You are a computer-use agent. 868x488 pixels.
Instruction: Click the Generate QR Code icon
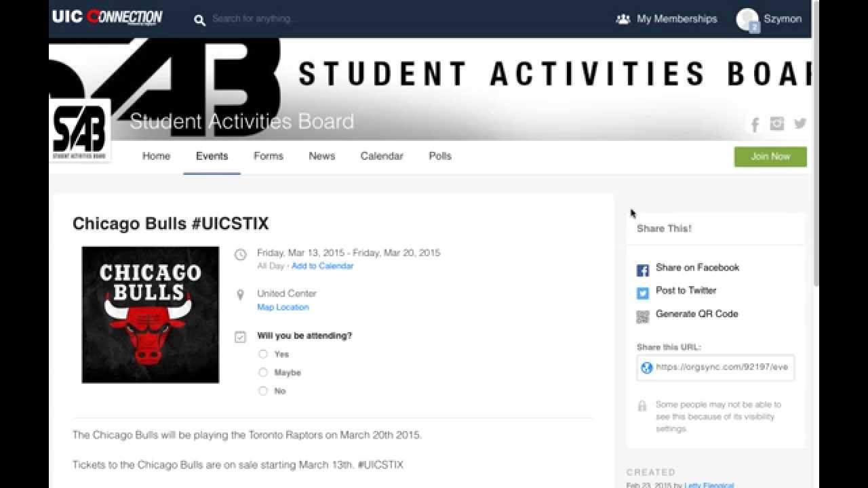643,317
